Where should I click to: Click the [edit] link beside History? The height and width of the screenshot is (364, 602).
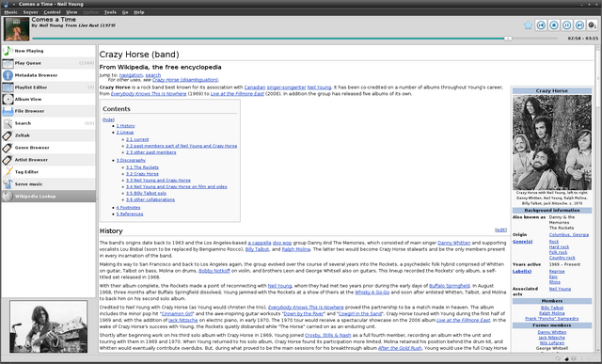500,230
